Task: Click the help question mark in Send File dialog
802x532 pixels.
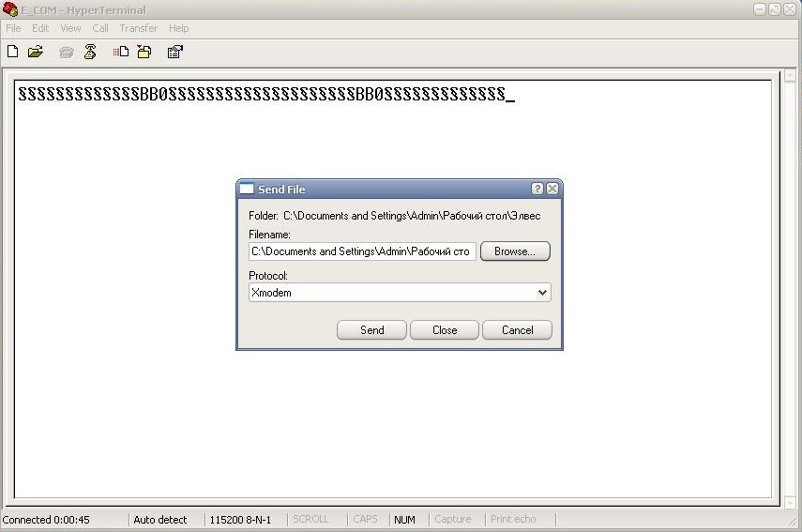Action: tap(537, 189)
